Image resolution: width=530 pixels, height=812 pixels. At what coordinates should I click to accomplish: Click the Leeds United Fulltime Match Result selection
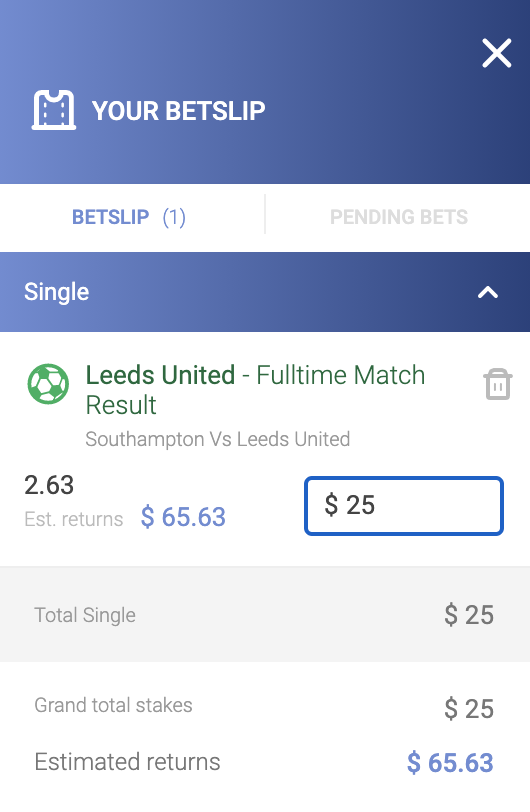(x=255, y=389)
